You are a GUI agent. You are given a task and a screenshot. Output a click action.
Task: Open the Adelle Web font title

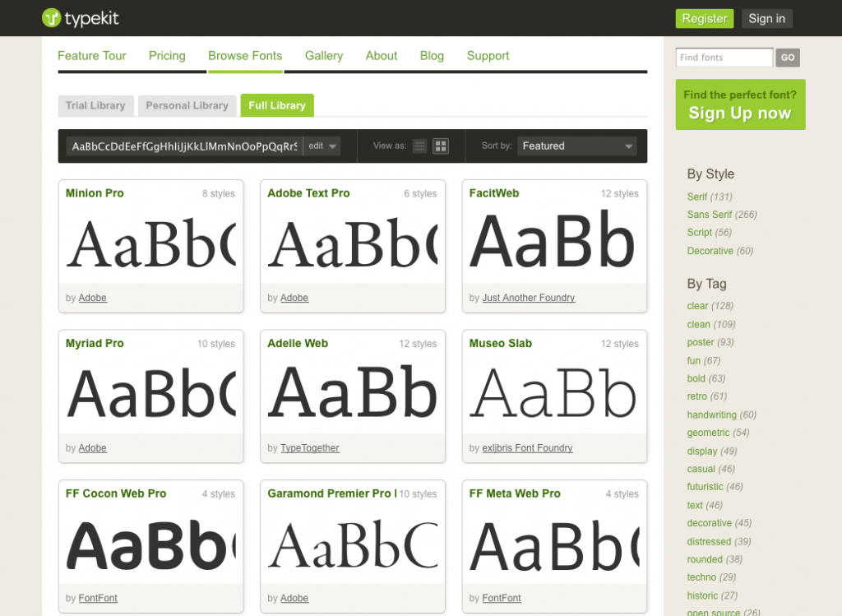[298, 344]
